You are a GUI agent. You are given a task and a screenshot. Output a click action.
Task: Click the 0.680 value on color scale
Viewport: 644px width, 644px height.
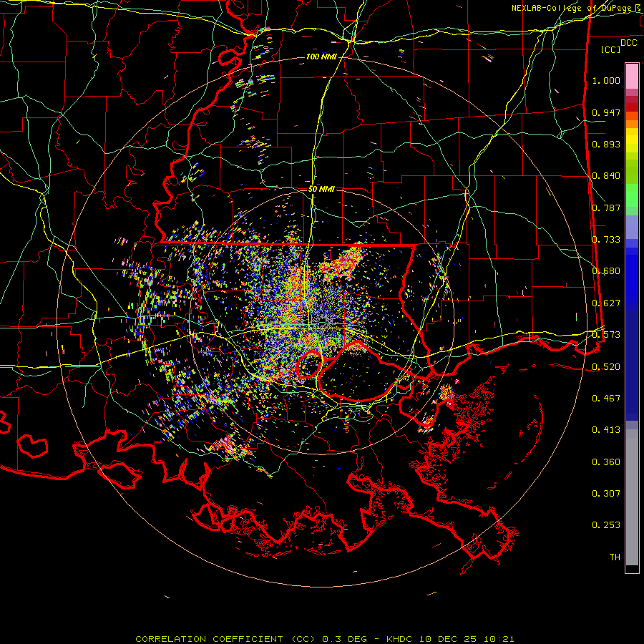click(606, 271)
